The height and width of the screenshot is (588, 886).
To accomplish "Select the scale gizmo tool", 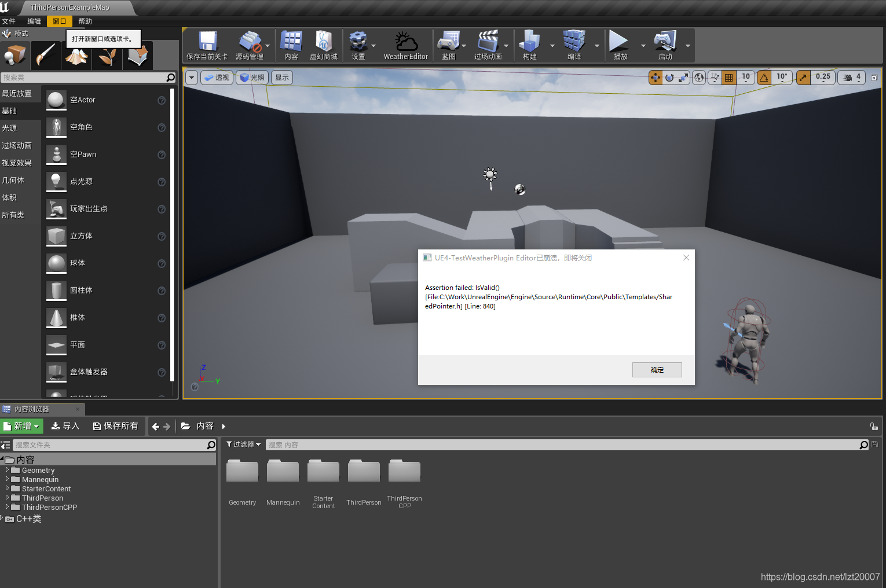I will [x=683, y=78].
